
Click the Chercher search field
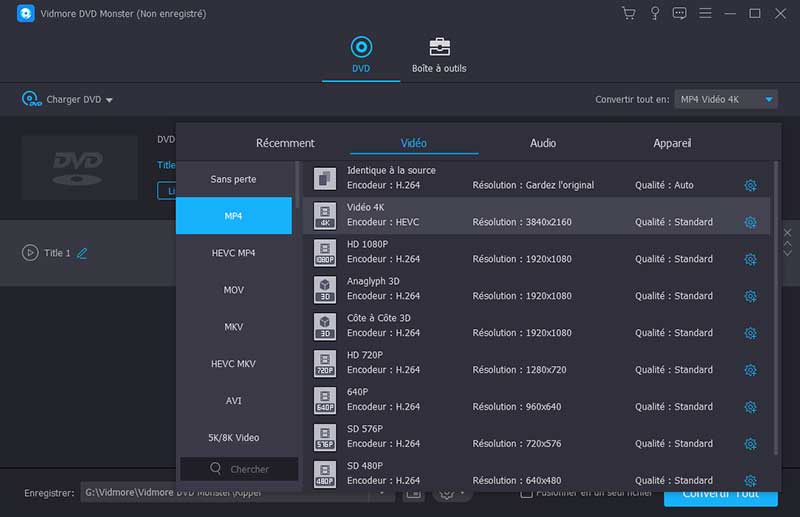[x=240, y=469]
